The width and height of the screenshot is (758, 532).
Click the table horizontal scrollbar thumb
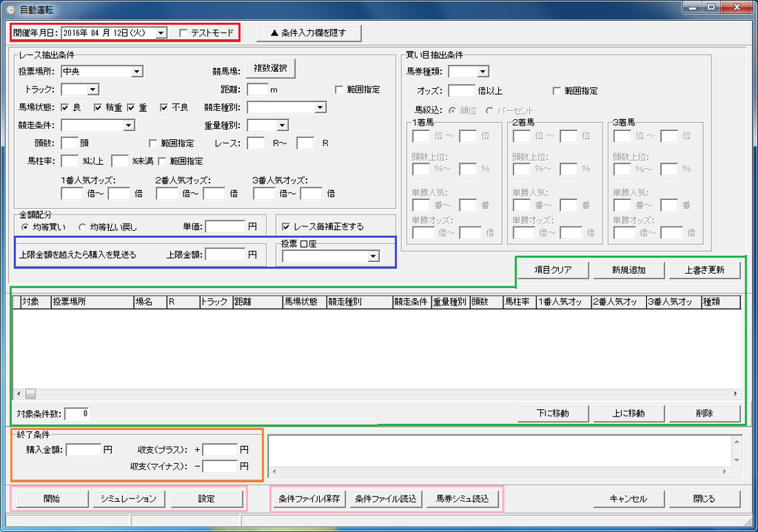tap(30, 394)
